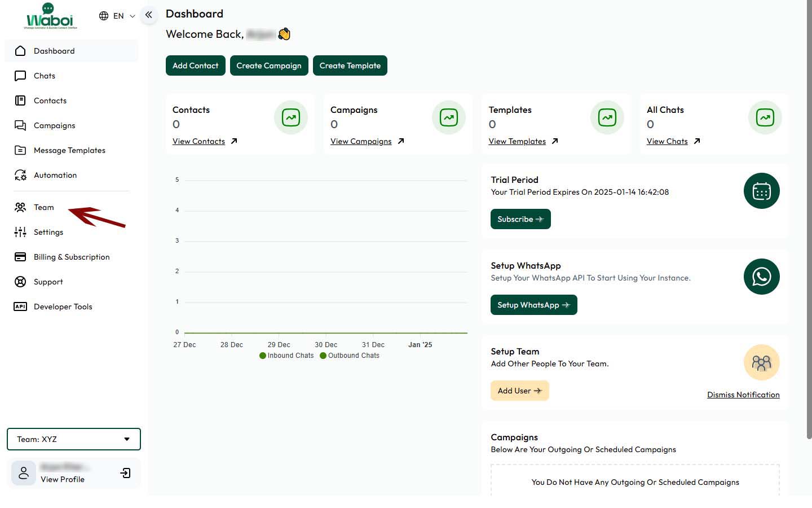The height and width of the screenshot is (508, 812).
Task: Open Dashboard menu item
Action: point(71,51)
